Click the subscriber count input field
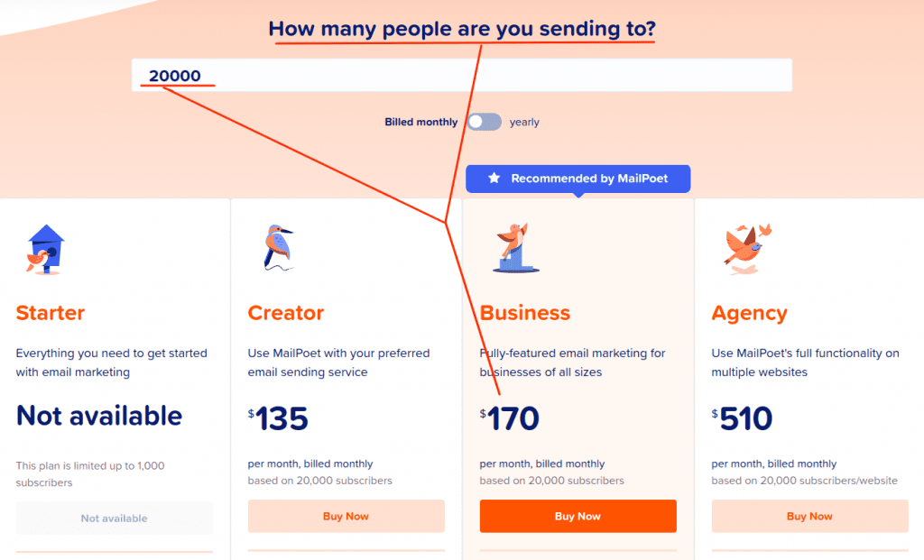The height and width of the screenshot is (560, 924). tap(461, 76)
